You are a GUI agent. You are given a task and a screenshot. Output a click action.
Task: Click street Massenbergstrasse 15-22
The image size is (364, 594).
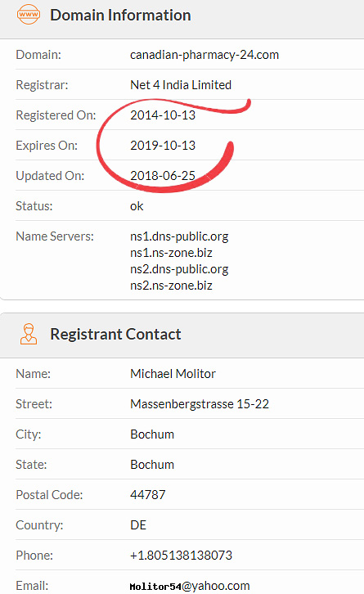tap(200, 404)
